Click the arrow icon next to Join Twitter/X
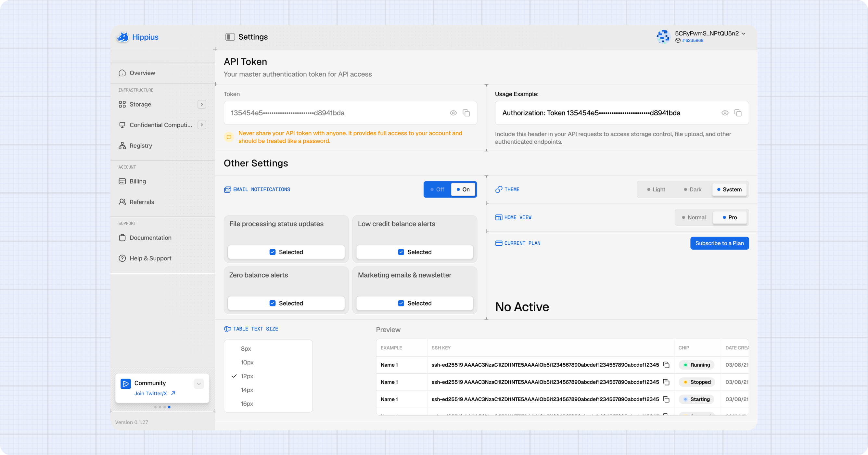Screen dimensions: 868x455 pos(173,393)
